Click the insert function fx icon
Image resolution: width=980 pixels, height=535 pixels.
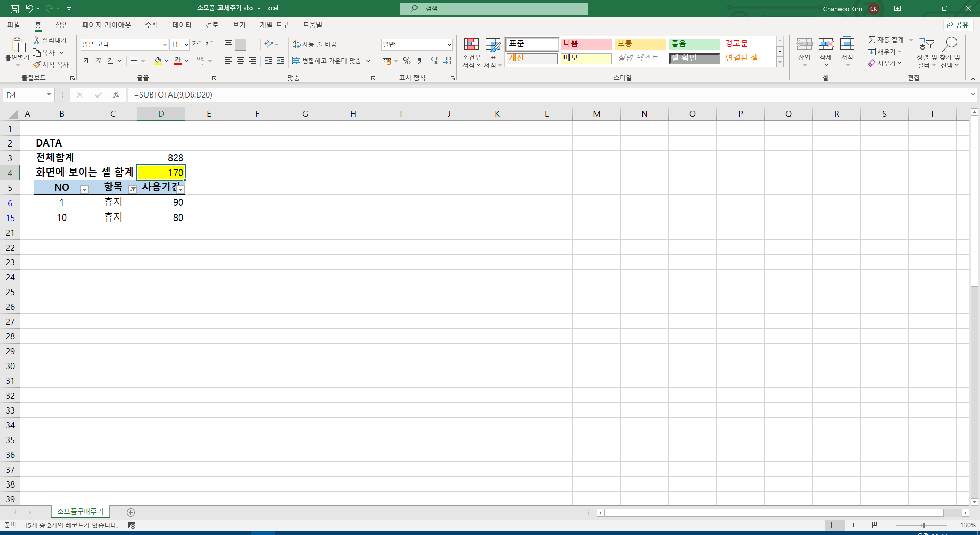[116, 95]
